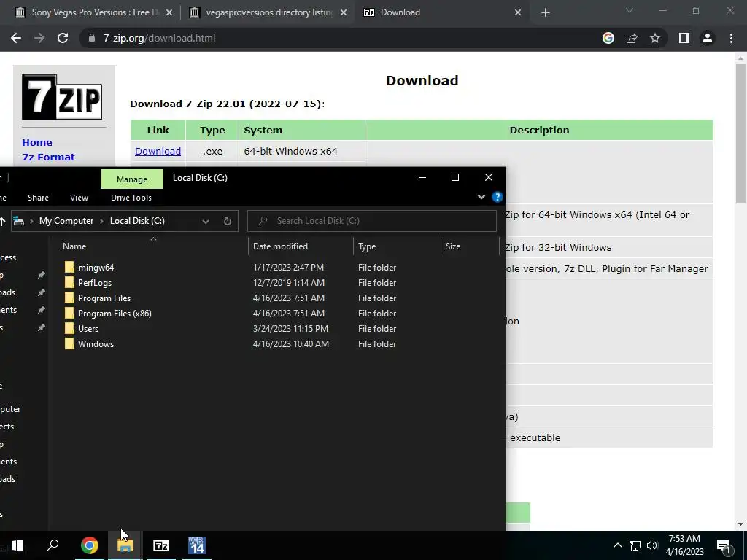The width and height of the screenshot is (747, 560).
Task: Expand the File Explorer ribbon chevron
Action: click(x=481, y=197)
